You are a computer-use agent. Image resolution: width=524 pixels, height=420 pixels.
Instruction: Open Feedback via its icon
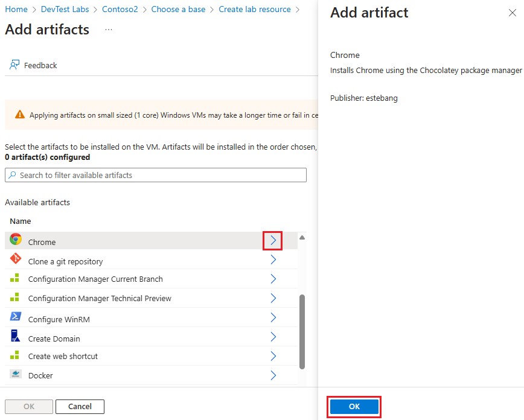pos(14,65)
